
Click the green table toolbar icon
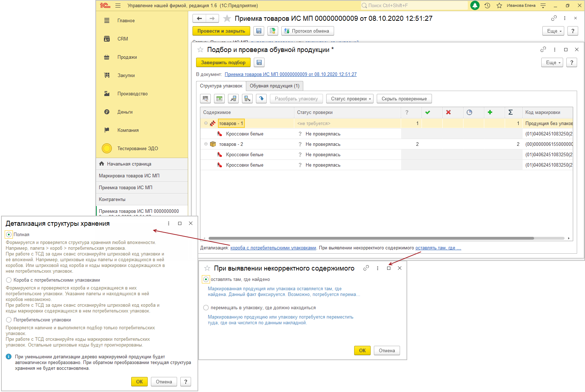coord(219,99)
